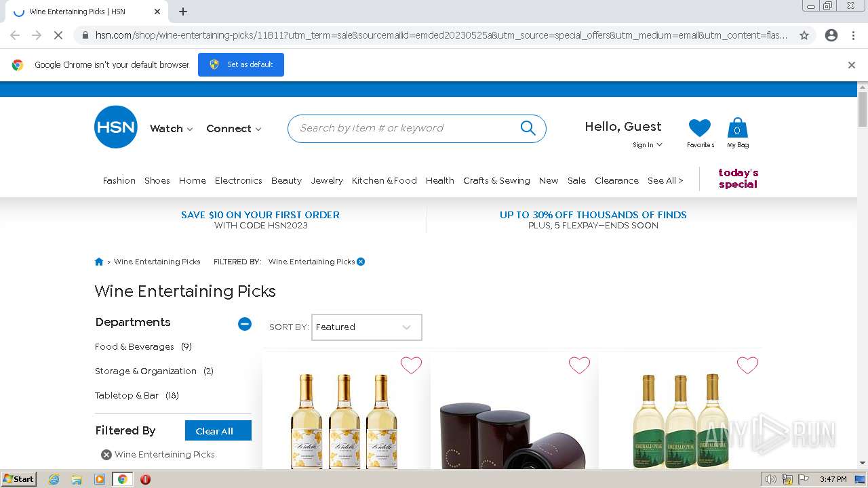Open the Electronics category
868x488 pixels.
[x=239, y=180]
